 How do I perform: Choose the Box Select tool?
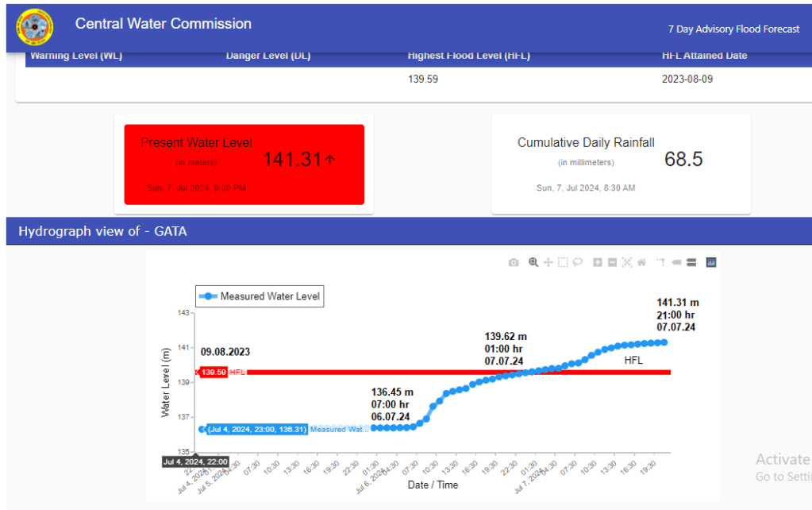tap(563, 263)
